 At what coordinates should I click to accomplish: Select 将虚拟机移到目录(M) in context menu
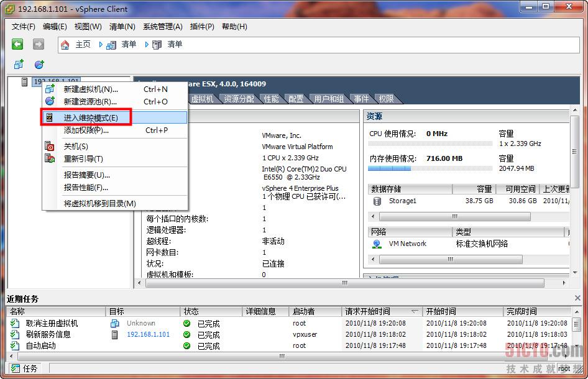pyautogui.click(x=115, y=203)
